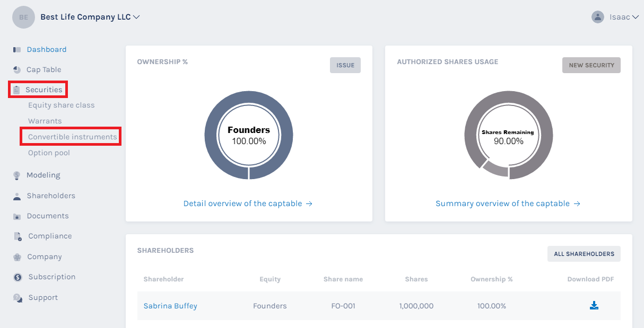Click the NEW SECURITY button
The image size is (644, 328).
[x=591, y=65]
